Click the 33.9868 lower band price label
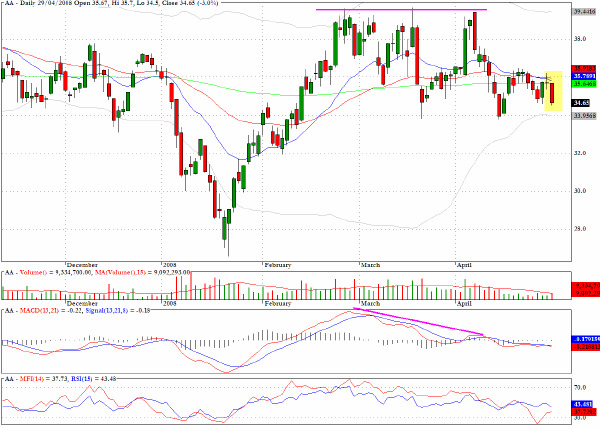600x428 pixels. coord(584,115)
